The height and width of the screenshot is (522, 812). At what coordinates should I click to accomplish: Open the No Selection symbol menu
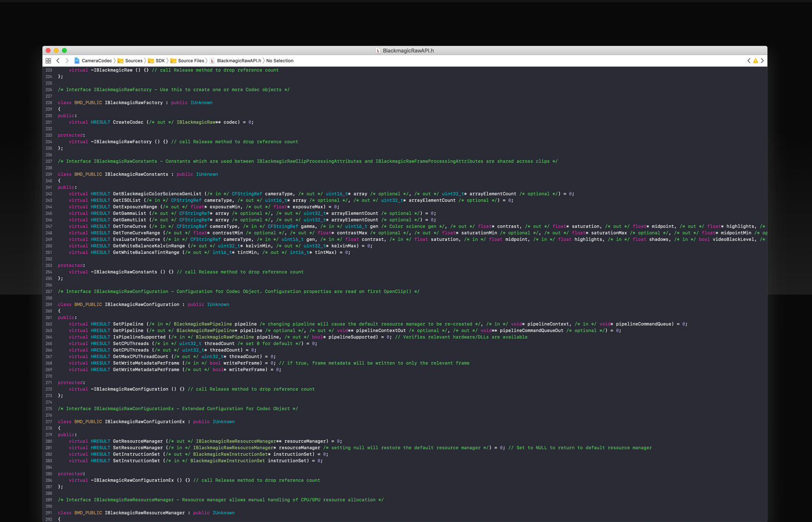click(279, 61)
